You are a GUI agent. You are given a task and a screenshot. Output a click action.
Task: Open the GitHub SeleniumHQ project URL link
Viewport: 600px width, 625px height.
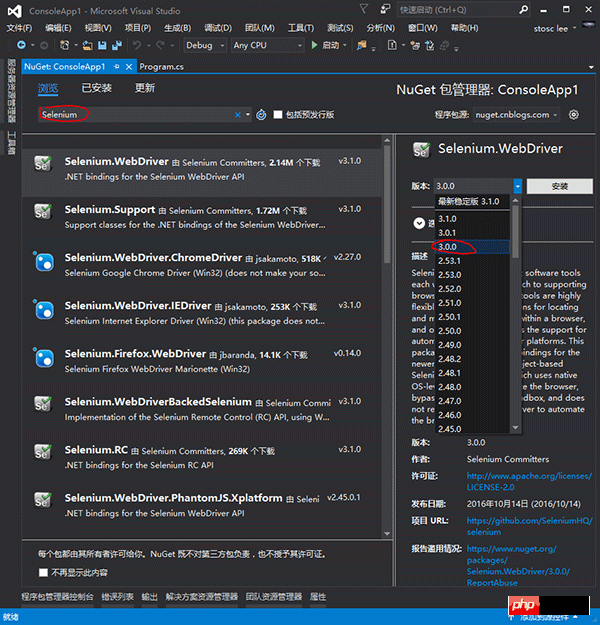pyautogui.click(x=529, y=526)
